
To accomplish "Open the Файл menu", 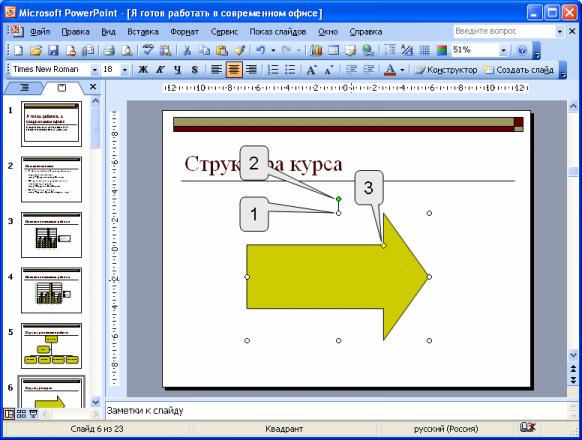I will pos(40,32).
